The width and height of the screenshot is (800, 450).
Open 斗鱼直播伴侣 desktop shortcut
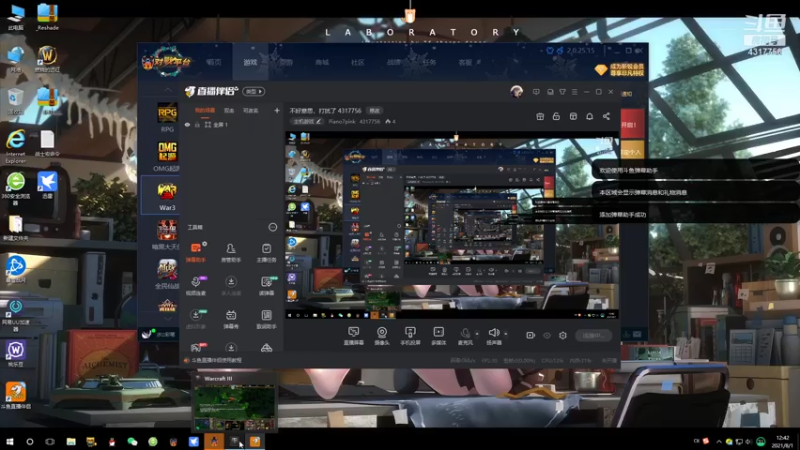click(x=16, y=396)
